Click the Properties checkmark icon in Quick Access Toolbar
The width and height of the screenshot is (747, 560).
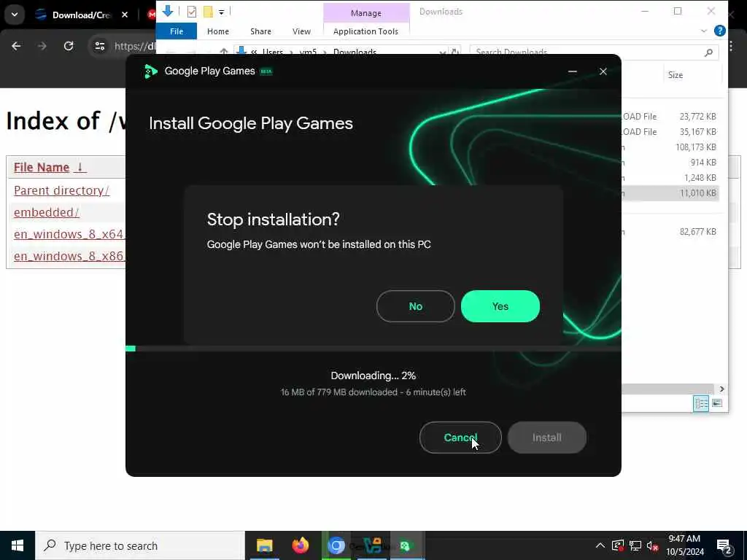(x=192, y=12)
